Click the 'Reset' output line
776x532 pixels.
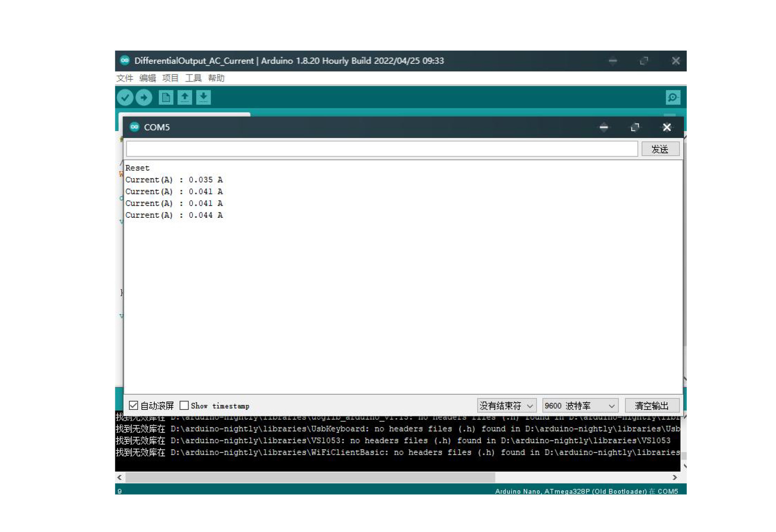[137, 168]
